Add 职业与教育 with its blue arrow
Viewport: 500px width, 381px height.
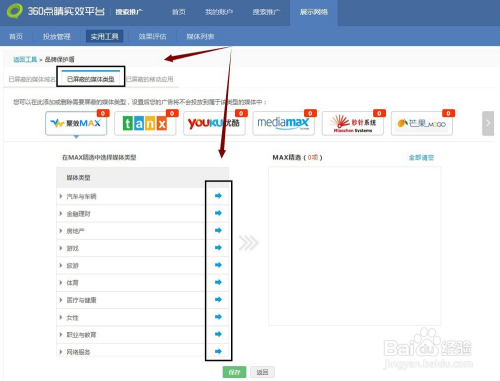pos(218,334)
